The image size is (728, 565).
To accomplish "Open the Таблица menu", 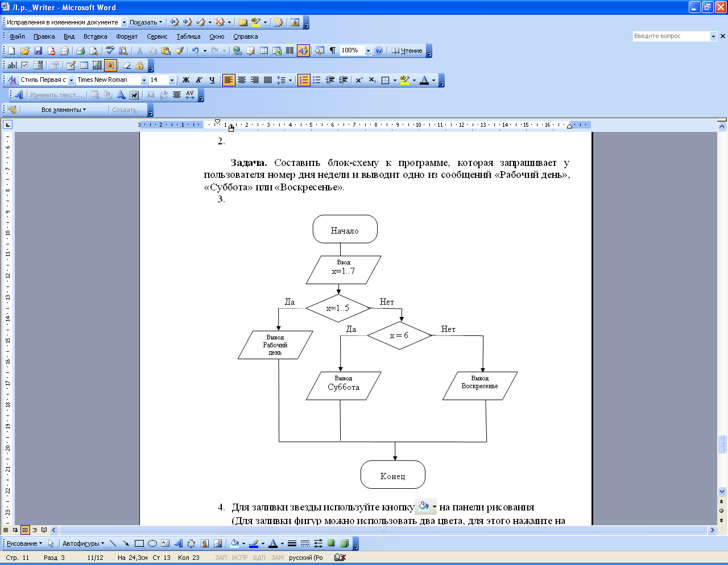I will tap(188, 36).
